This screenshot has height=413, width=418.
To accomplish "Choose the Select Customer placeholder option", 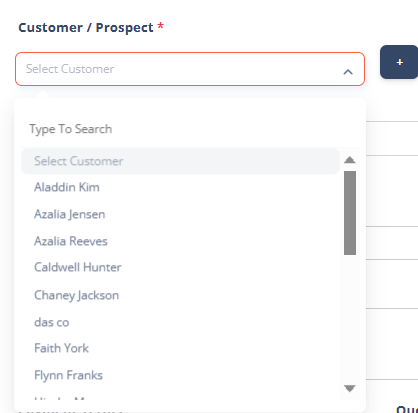I will point(180,161).
